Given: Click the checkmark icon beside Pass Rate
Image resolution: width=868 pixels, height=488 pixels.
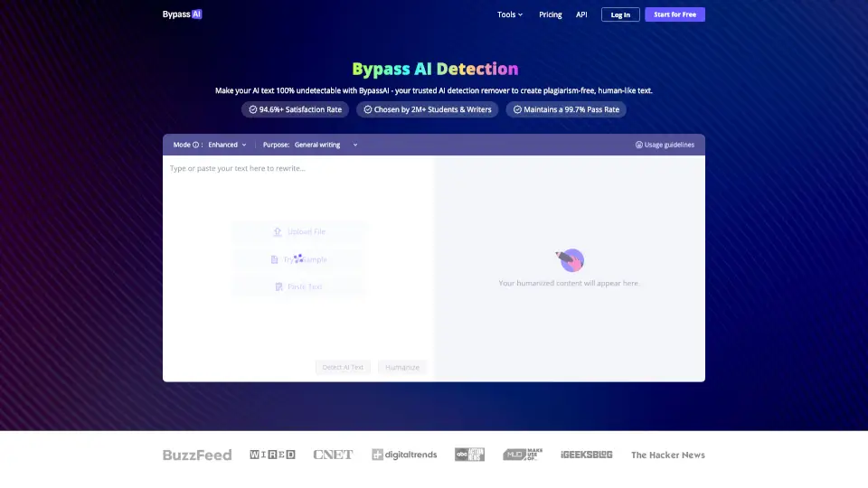Looking at the screenshot, I should click(x=517, y=109).
